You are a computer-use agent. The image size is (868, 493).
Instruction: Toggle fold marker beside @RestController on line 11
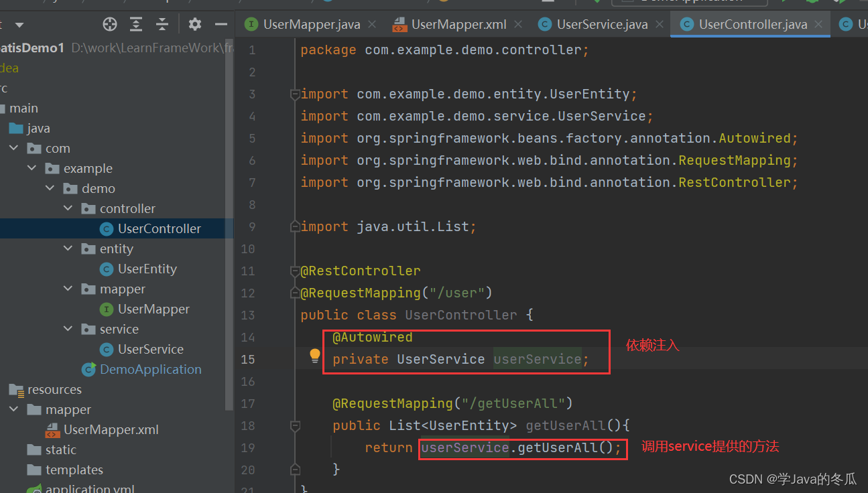294,271
